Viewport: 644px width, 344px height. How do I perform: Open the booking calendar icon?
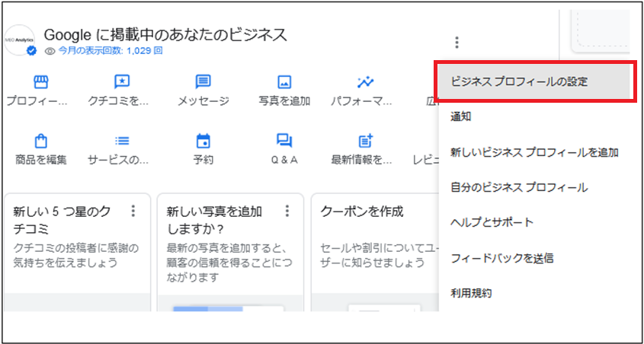click(203, 142)
